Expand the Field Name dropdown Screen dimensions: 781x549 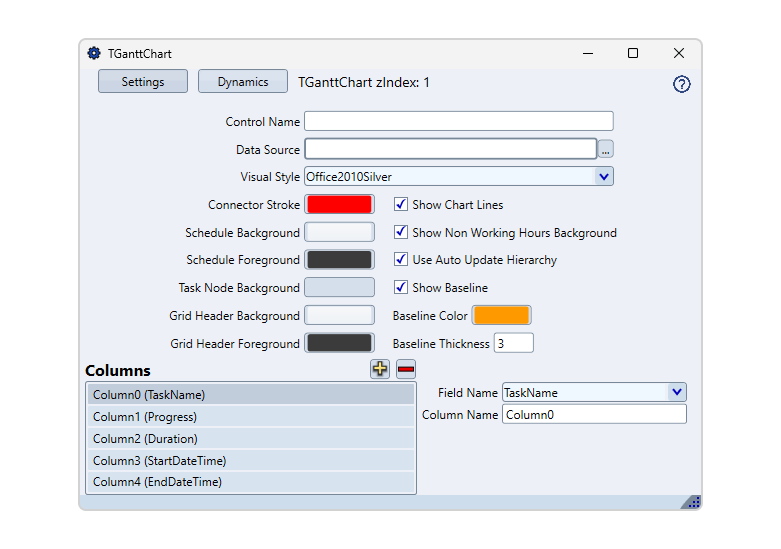[x=677, y=393]
